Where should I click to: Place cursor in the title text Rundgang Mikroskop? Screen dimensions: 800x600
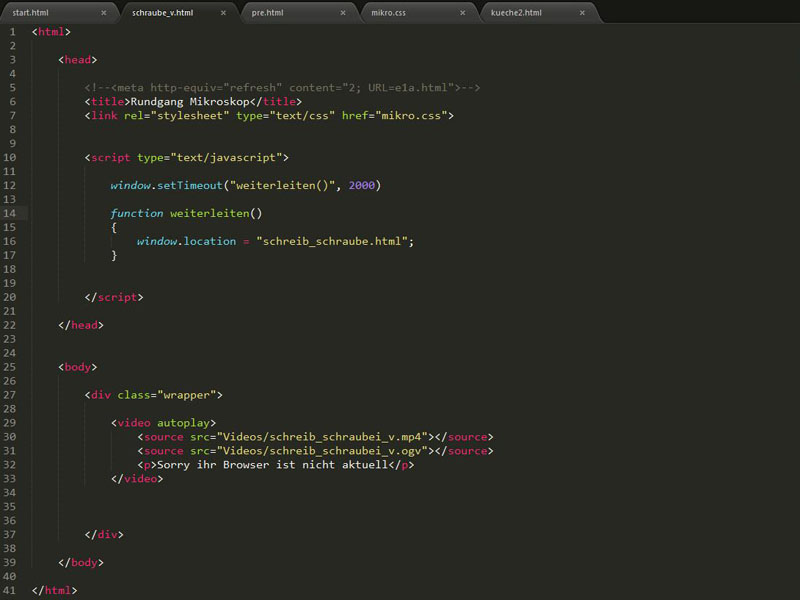188,101
